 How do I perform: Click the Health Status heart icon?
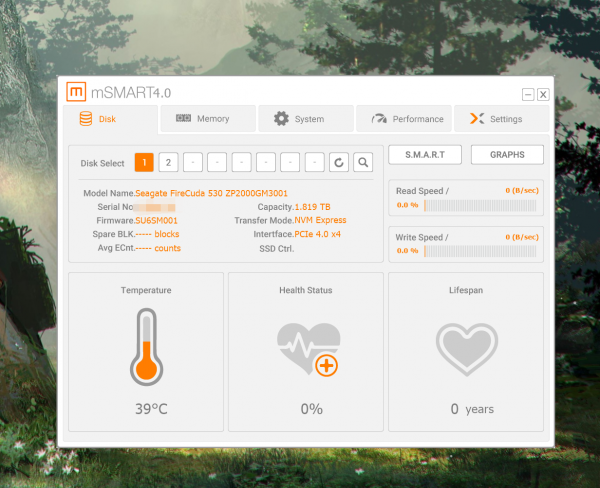click(x=306, y=348)
